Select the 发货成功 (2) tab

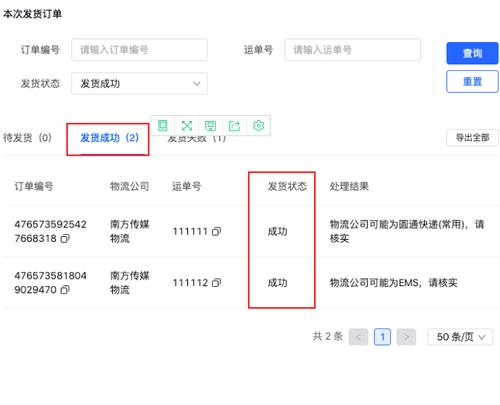109,138
